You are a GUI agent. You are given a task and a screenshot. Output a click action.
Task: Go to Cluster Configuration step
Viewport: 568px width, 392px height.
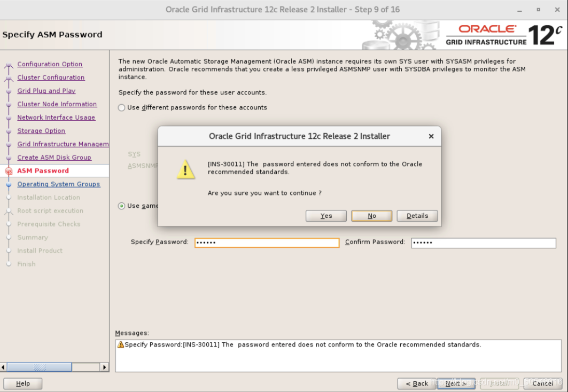click(x=51, y=77)
